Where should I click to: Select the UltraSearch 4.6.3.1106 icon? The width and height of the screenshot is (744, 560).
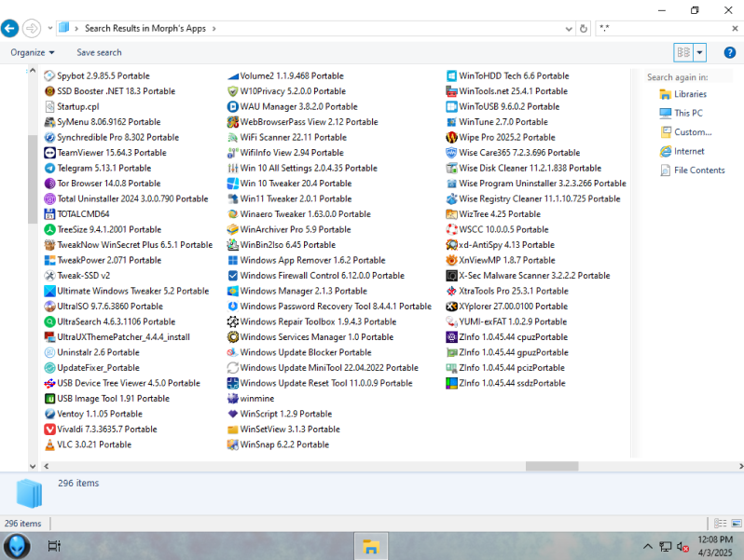(x=49, y=321)
